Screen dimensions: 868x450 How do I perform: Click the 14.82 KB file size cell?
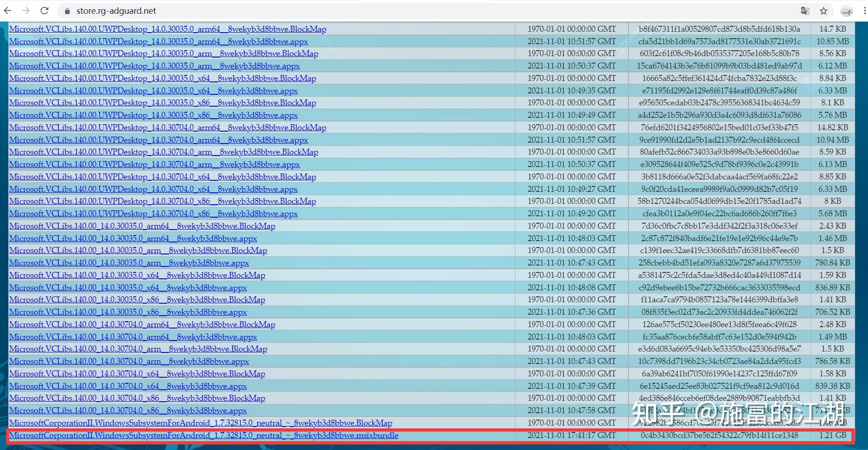point(833,127)
